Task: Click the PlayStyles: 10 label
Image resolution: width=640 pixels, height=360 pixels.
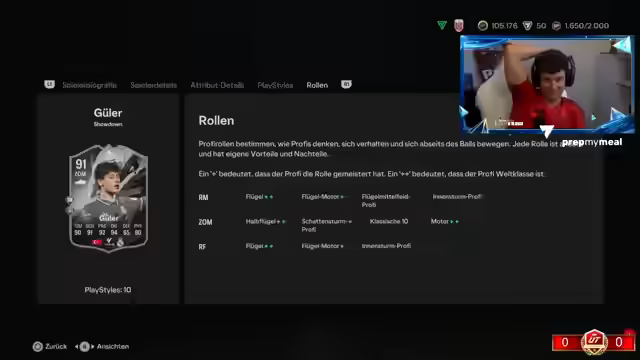Action: tap(108, 290)
